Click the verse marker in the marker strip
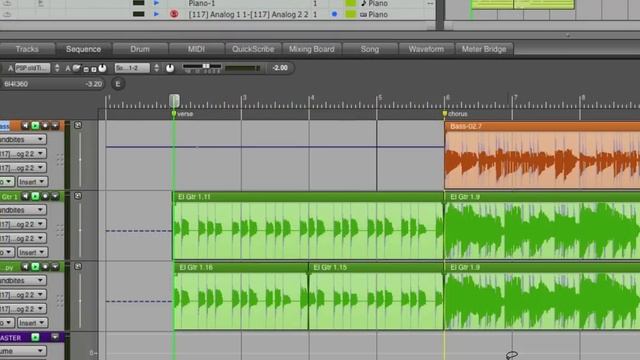640x360 pixels. pyautogui.click(x=182, y=114)
